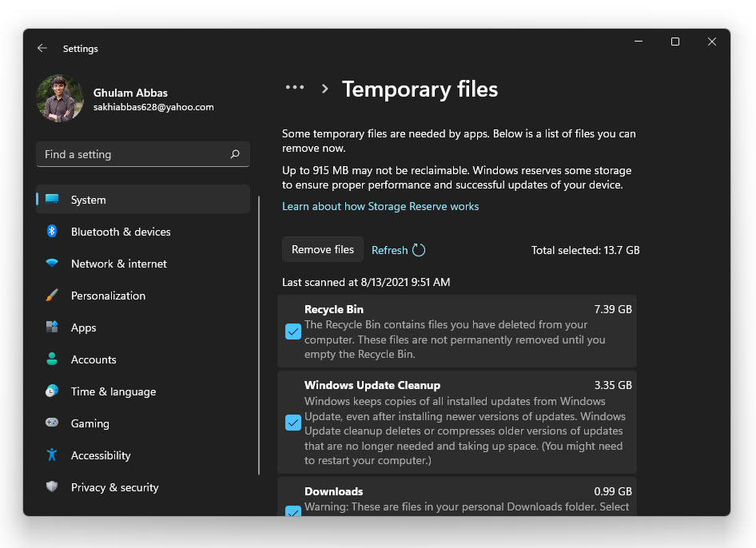Click the Ghulam Abbas account name
The image size is (756, 548).
pos(130,93)
